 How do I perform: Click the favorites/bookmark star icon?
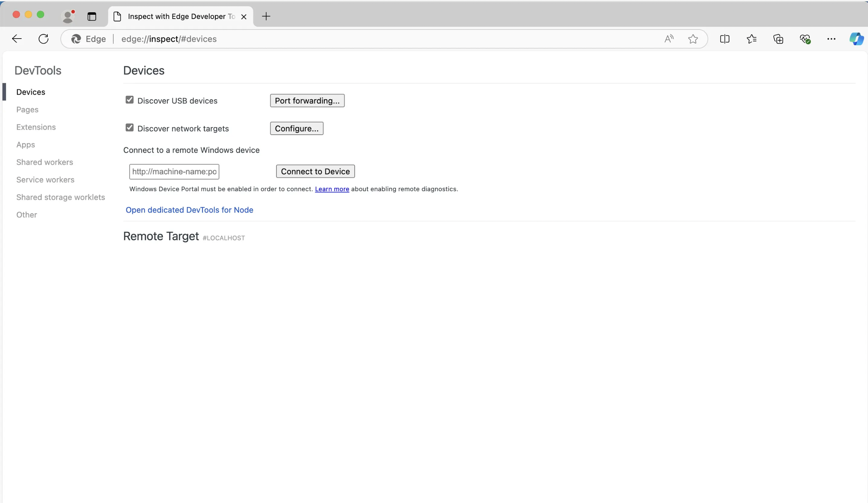pyautogui.click(x=693, y=39)
